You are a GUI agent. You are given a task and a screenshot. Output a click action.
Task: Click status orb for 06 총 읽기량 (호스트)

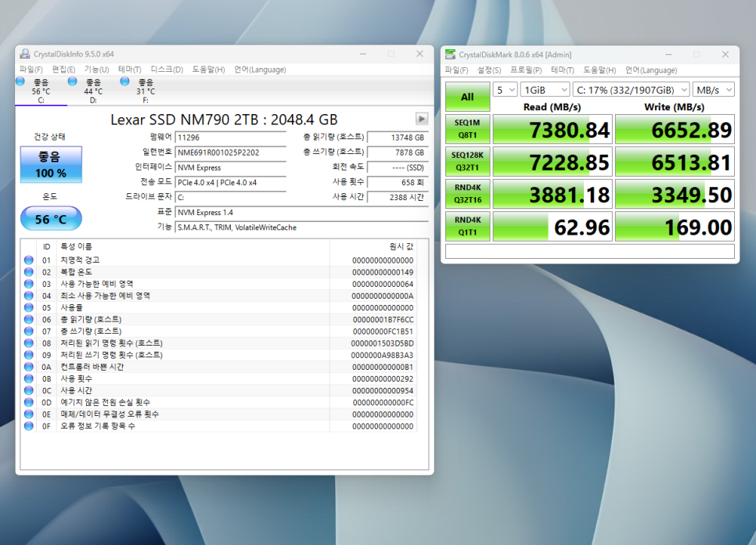tap(29, 320)
